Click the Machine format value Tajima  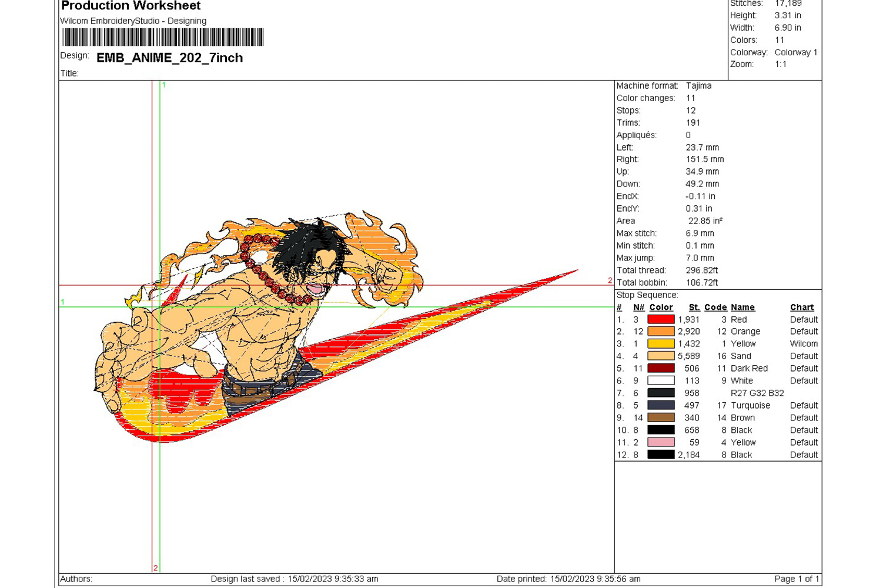click(x=698, y=86)
